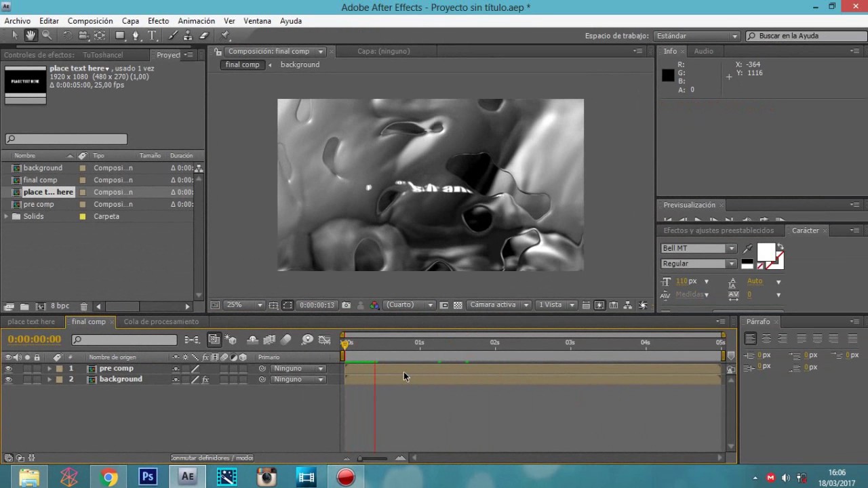The height and width of the screenshot is (488, 868).
Task: Open the Composición menu
Action: 90,21
